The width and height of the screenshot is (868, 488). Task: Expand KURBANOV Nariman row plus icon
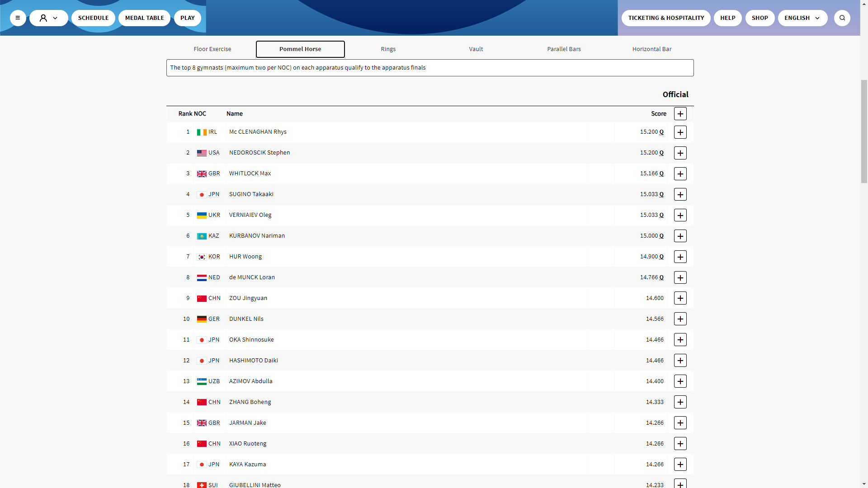(680, 236)
